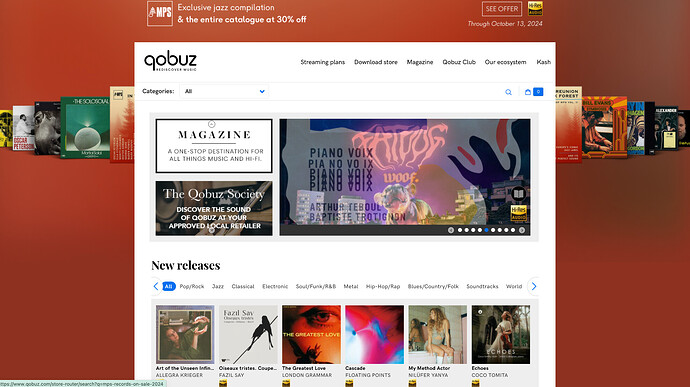Click "Through October 13, 2024" text
This screenshot has height=387, width=690.
point(505,24)
